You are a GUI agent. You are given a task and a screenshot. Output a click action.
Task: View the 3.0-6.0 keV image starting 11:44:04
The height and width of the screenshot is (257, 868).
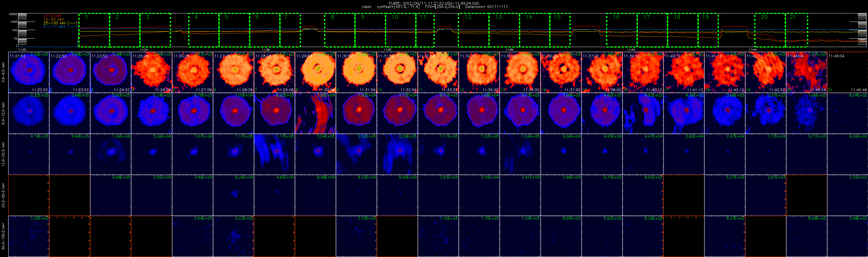(807, 72)
